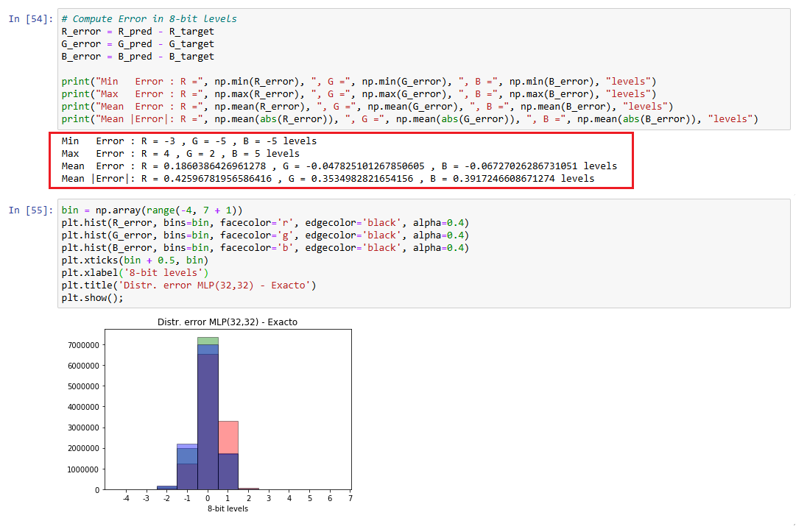Click the x-axis label '8-bit levels' under the chart
This screenshot has width=807, height=532.
click(228, 509)
